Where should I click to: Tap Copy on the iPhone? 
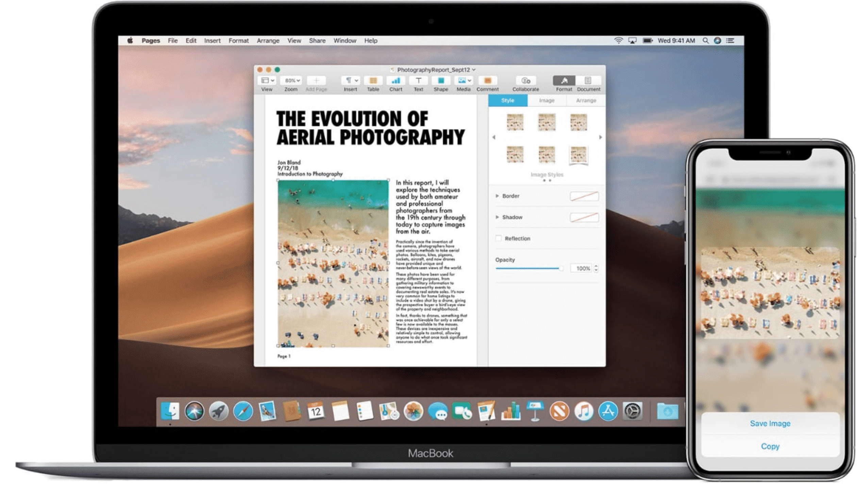pos(770,446)
